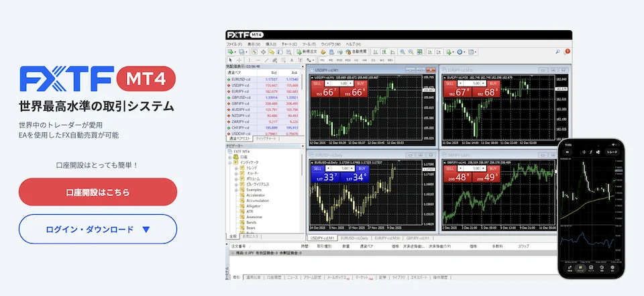Select the crosshair cursor tool
Screen dimensions: 644x296
(239, 60)
